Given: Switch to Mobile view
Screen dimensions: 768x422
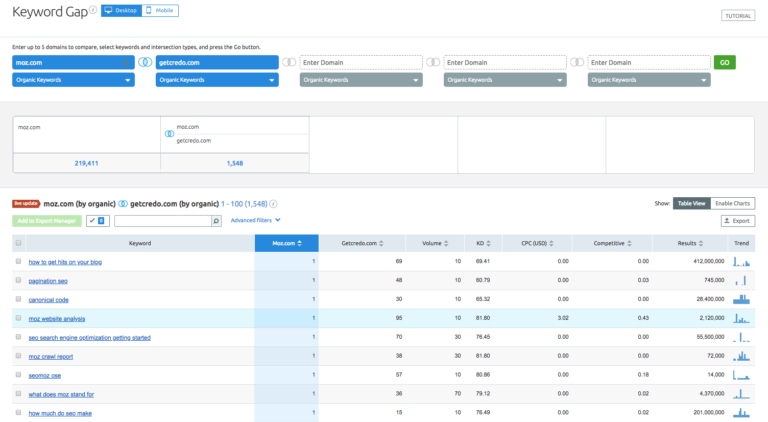Looking at the screenshot, I should pos(160,10).
